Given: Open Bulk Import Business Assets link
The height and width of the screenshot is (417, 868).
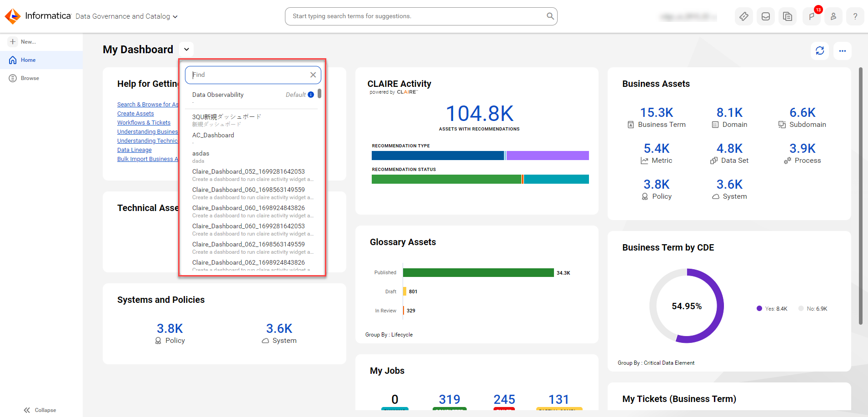Looking at the screenshot, I should click(148, 159).
